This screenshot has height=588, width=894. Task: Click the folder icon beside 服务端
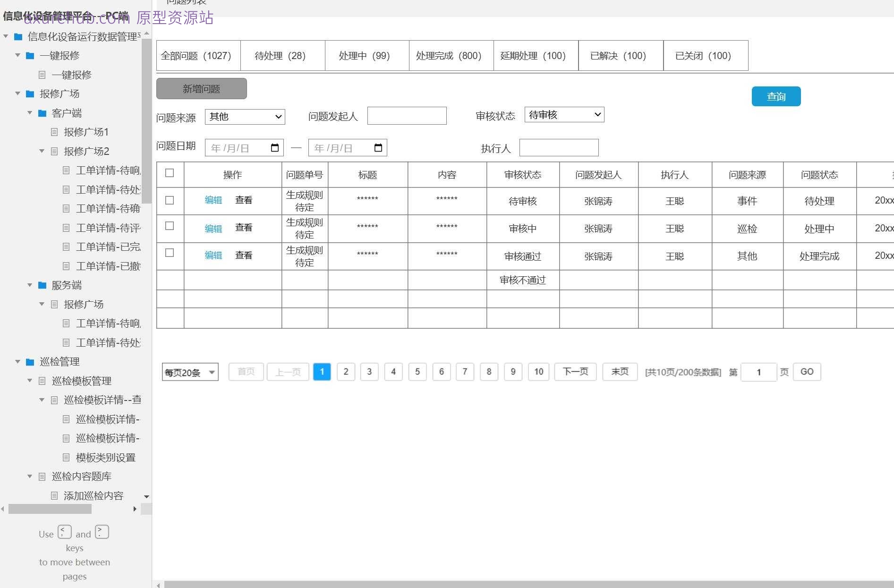pos(43,285)
